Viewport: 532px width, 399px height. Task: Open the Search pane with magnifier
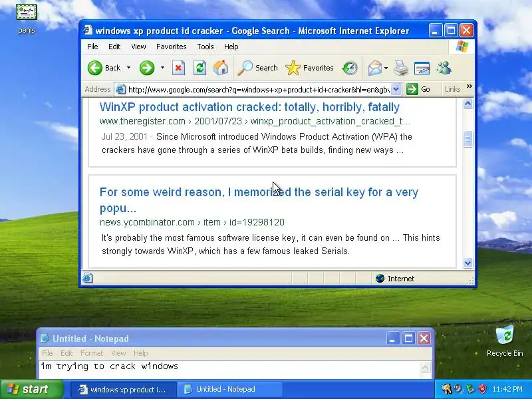point(257,68)
